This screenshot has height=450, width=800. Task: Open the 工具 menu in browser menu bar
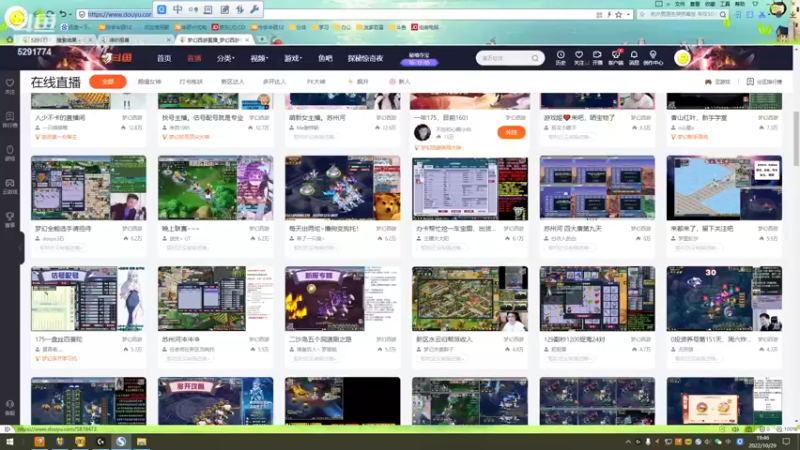pyautogui.click(x=725, y=4)
